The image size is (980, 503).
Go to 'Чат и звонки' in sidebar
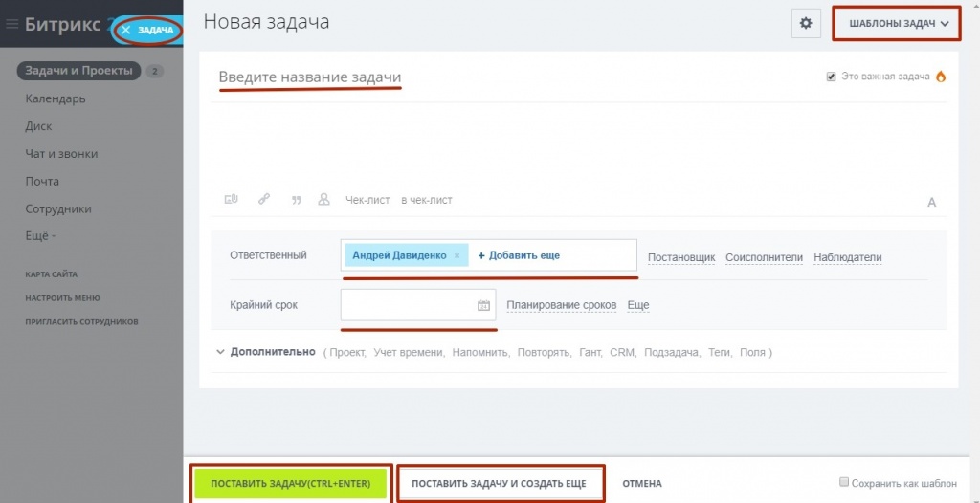point(61,154)
